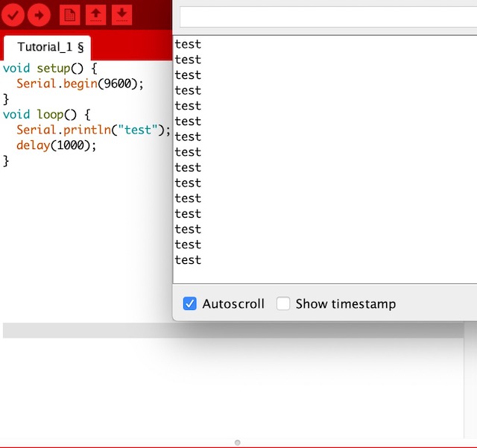Click the Serial.println("test"); code line

(x=93, y=130)
